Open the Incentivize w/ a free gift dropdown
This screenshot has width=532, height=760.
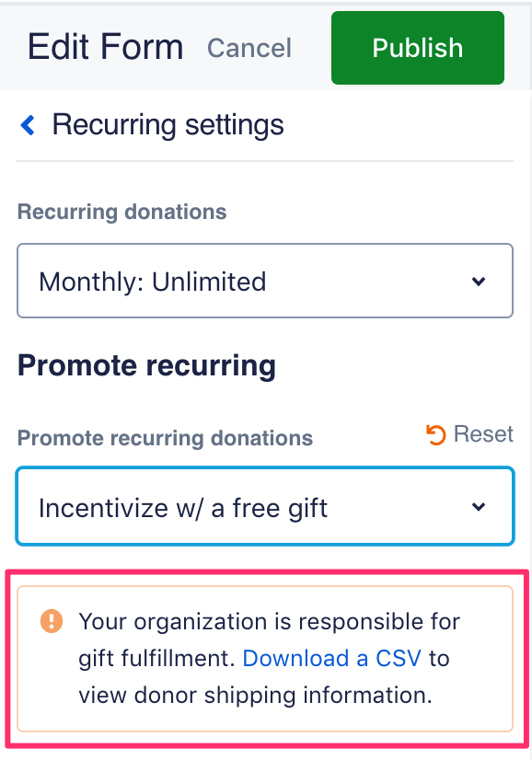pyautogui.click(x=265, y=506)
